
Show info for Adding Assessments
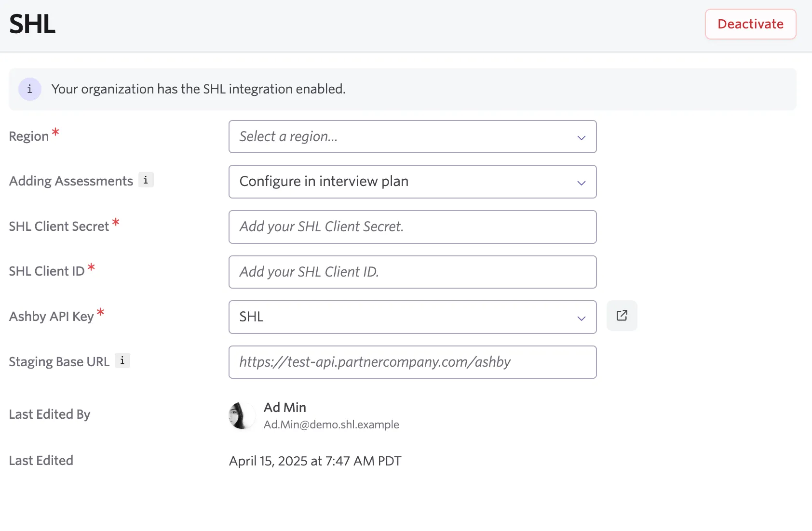pyautogui.click(x=146, y=180)
